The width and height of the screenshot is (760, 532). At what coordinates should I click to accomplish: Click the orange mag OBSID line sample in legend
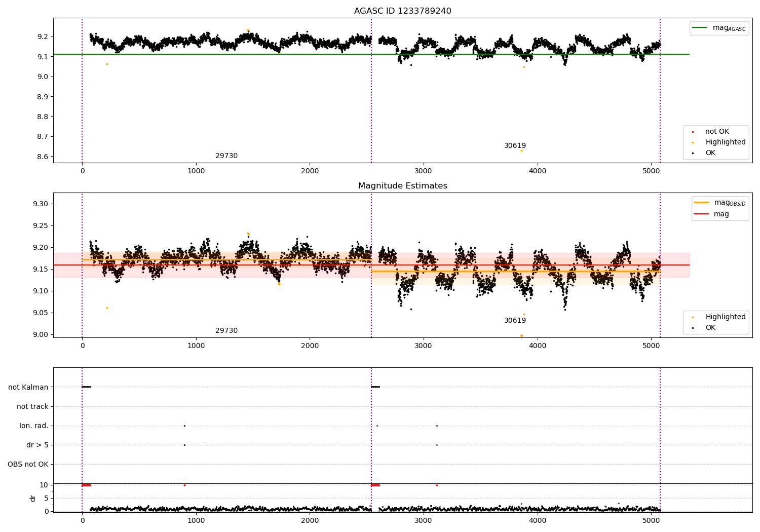(x=701, y=202)
